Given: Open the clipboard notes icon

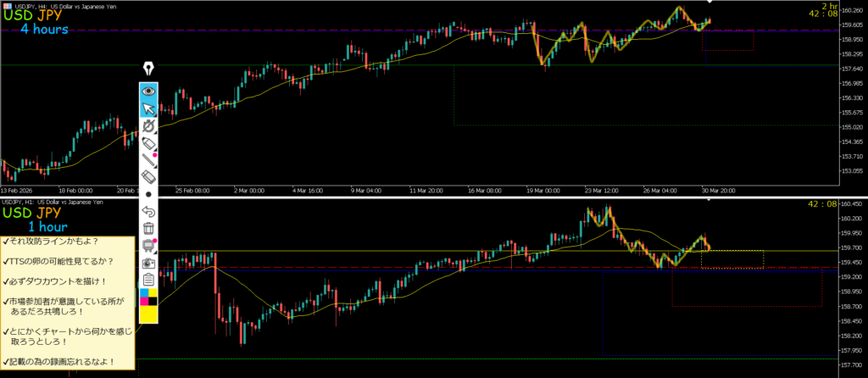Looking at the screenshot, I should point(149,280).
